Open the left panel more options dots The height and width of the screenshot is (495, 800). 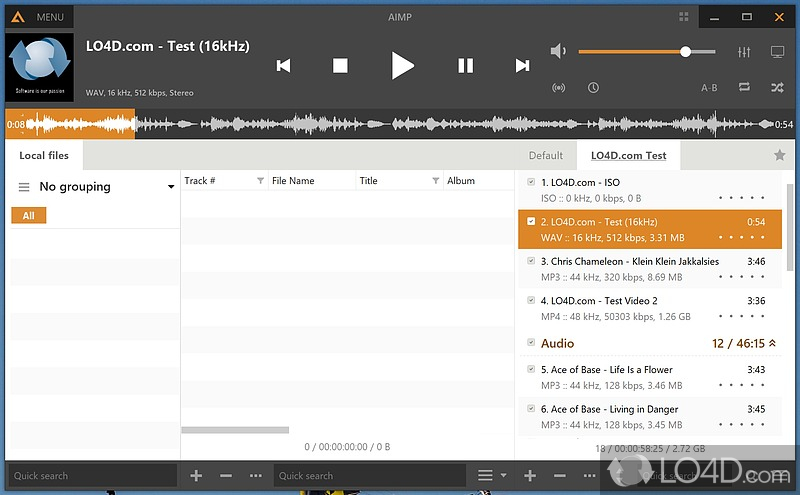click(x=256, y=476)
